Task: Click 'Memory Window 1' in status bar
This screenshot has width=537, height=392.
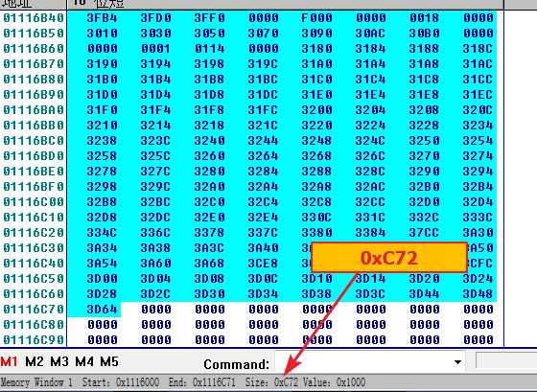Action: pyautogui.click(x=36, y=382)
